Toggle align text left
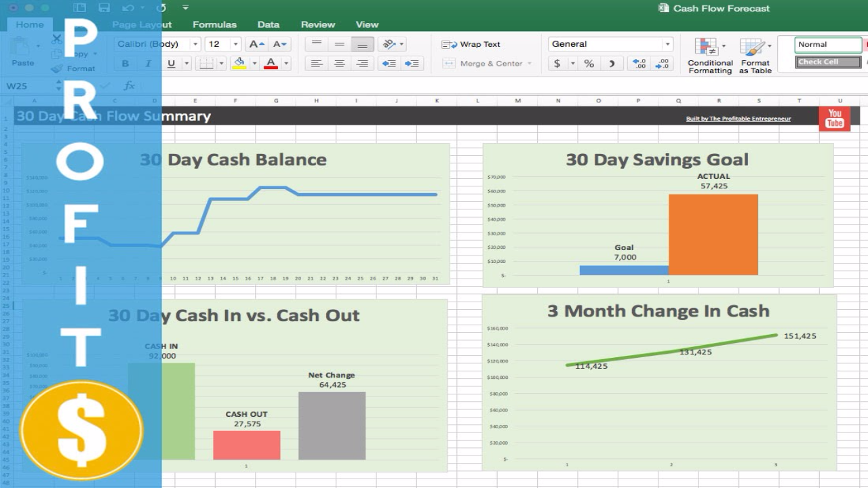Screen dimensions: 868x488 pos(316,63)
